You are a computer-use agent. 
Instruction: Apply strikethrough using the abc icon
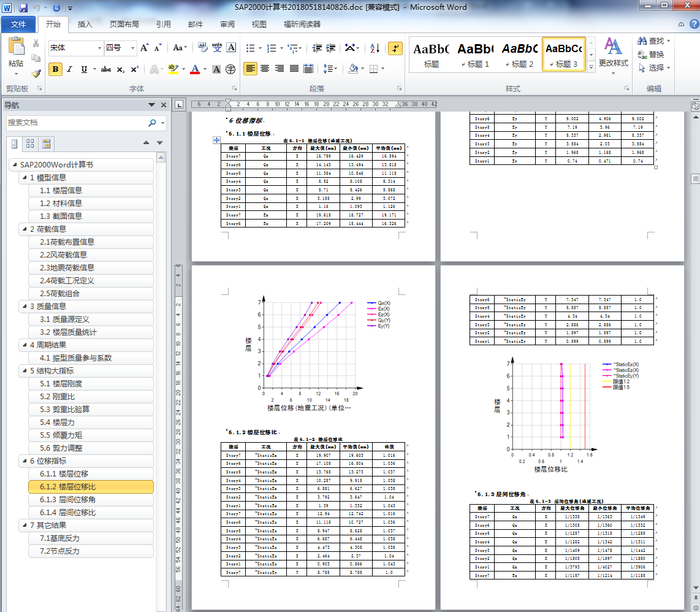point(106,69)
